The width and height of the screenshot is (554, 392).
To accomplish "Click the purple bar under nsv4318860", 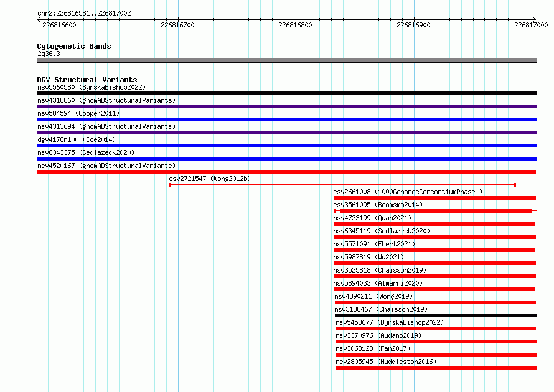I will coord(286,106).
